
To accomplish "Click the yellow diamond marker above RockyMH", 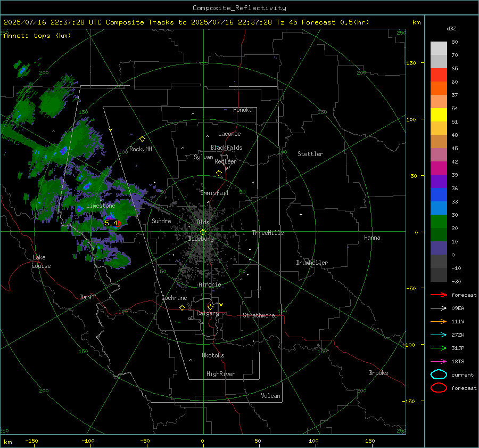I will coord(142,139).
